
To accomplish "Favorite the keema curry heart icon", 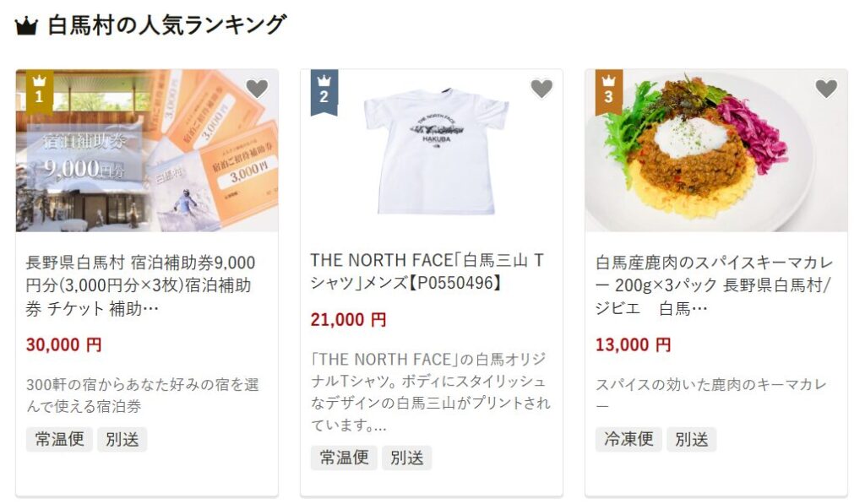I will click(826, 89).
